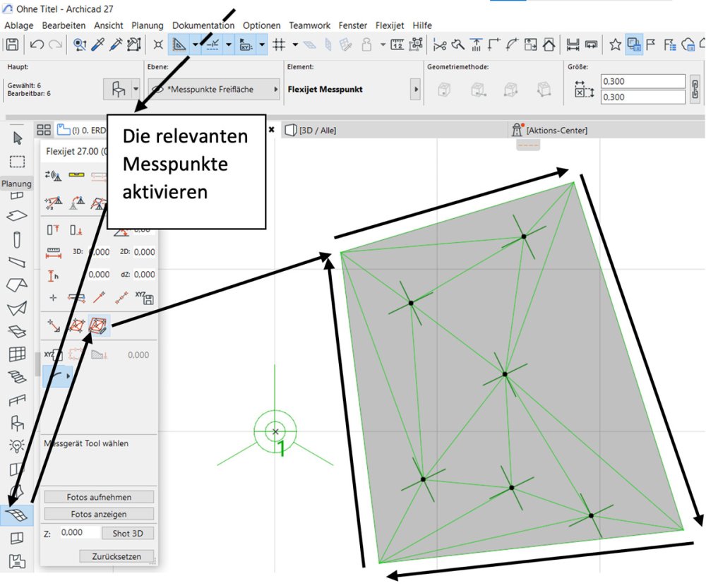Screen dimensions: 706x588
Task: Choose the Roof tool in toolbox
Action: coord(17,284)
